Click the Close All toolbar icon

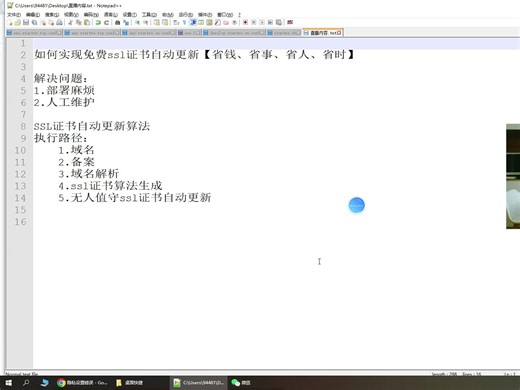pos(51,23)
